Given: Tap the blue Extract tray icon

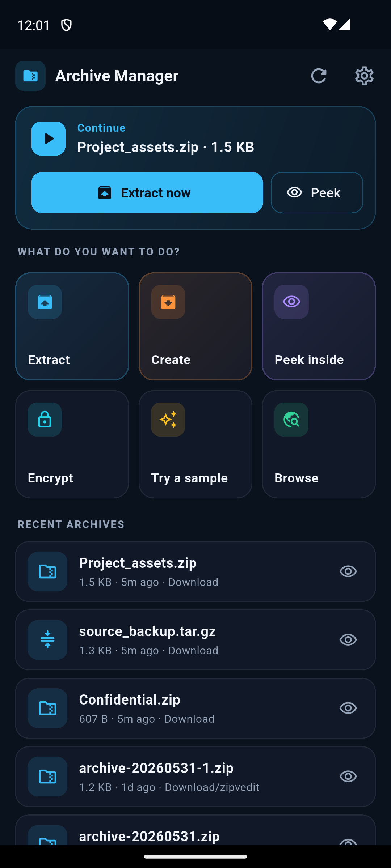Looking at the screenshot, I should (45, 302).
